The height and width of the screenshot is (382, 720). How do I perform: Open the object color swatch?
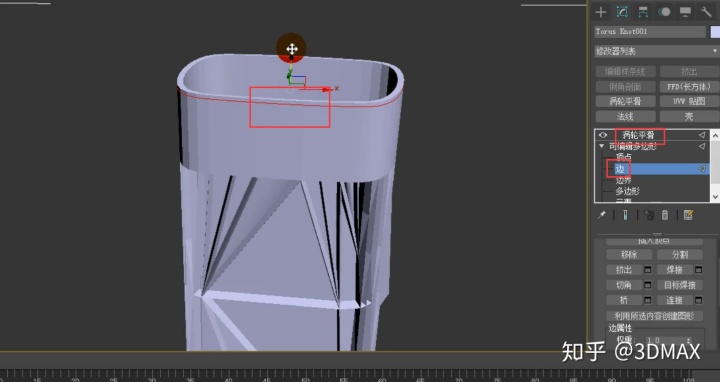(x=715, y=32)
